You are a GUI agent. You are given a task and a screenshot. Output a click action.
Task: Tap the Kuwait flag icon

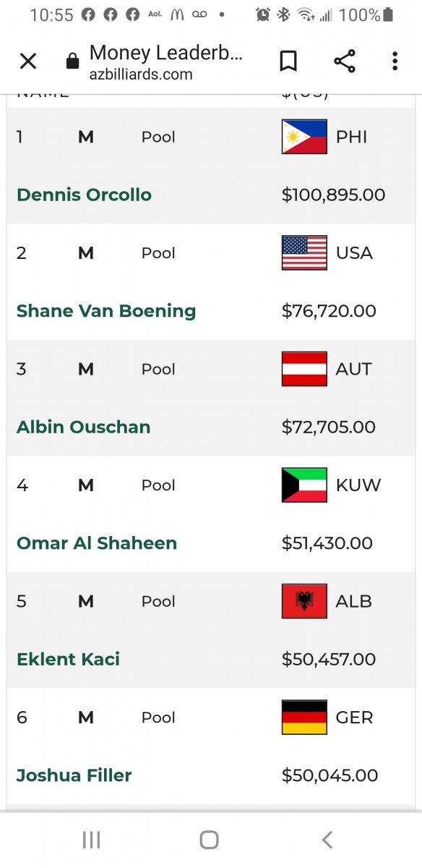pos(304,485)
